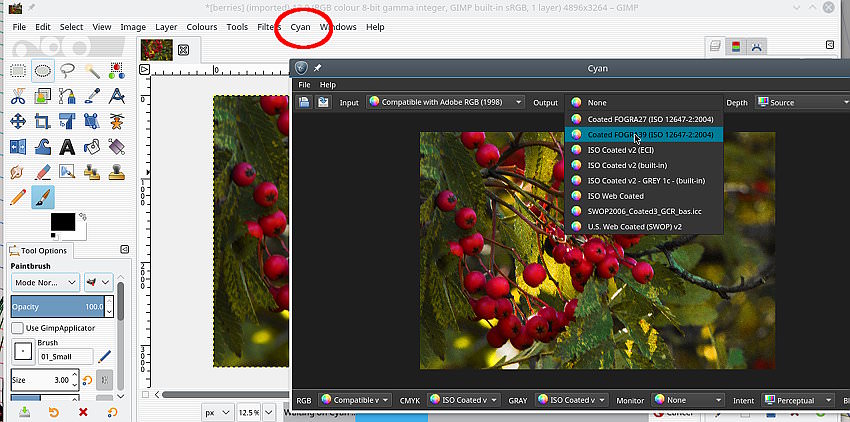Select the Paintbrush tool in toolbox
850x422 pixels.
tap(43, 198)
